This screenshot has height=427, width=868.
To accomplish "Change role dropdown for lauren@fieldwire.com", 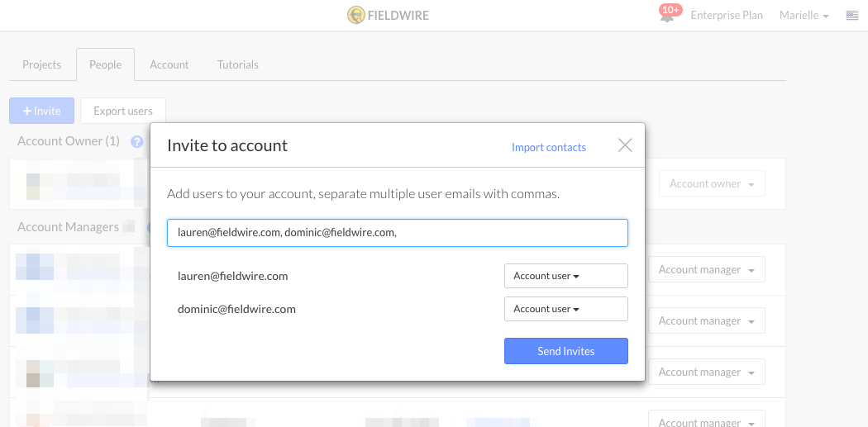I will 565,276.
